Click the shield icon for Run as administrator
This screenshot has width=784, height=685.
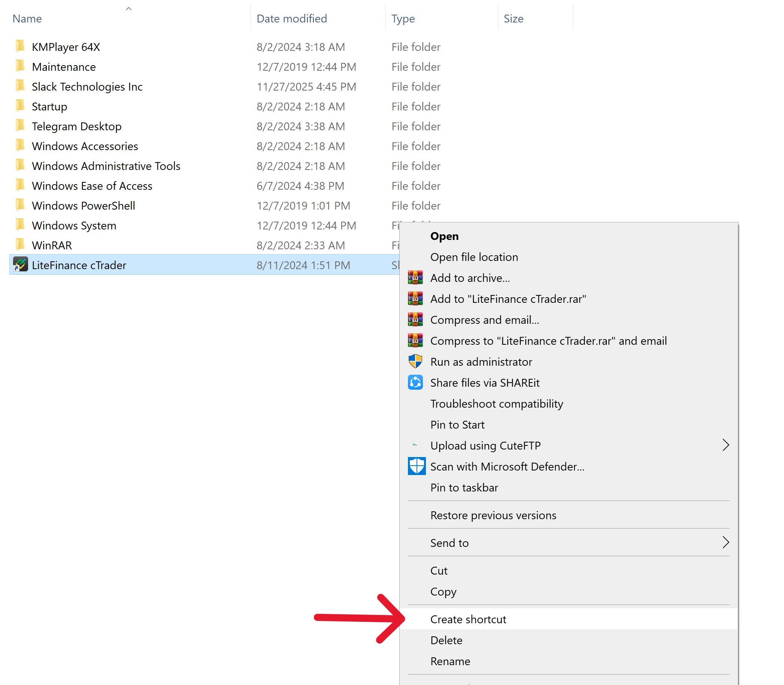click(x=415, y=362)
